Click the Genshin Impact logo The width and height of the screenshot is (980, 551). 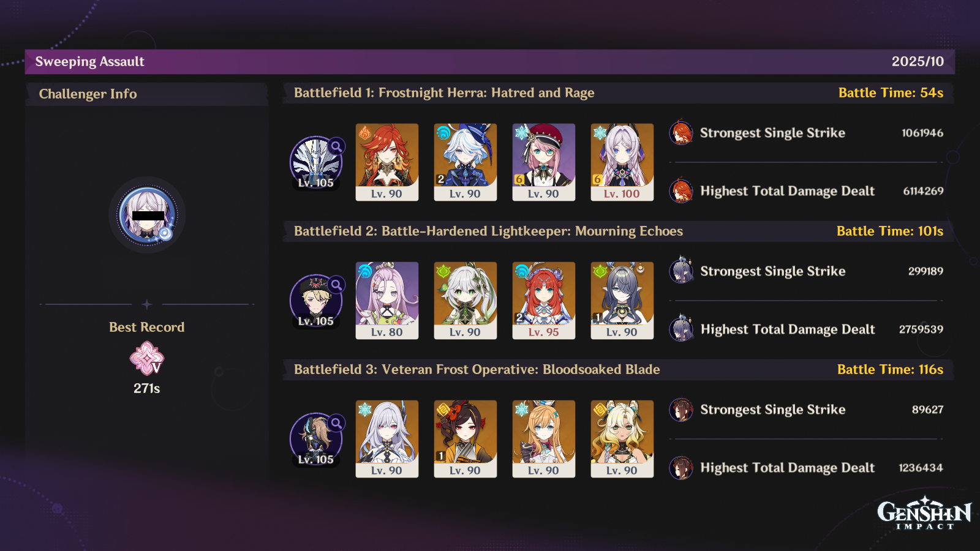coord(924,513)
